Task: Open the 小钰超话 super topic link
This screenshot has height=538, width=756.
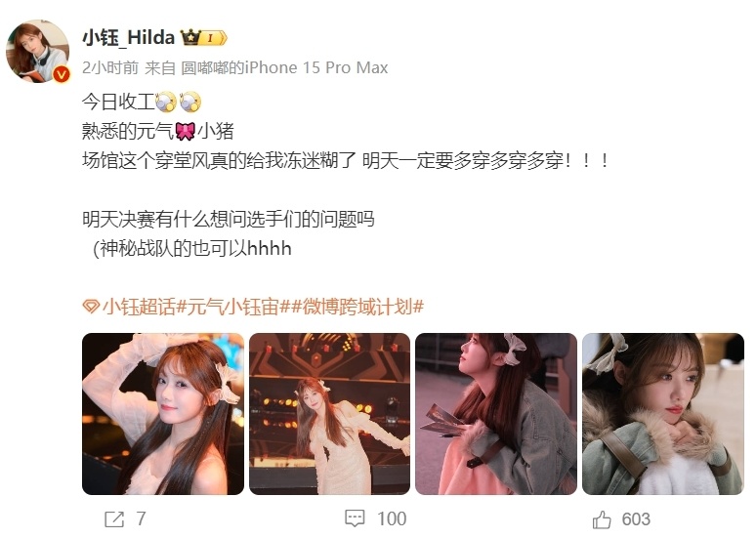Action: click(139, 307)
